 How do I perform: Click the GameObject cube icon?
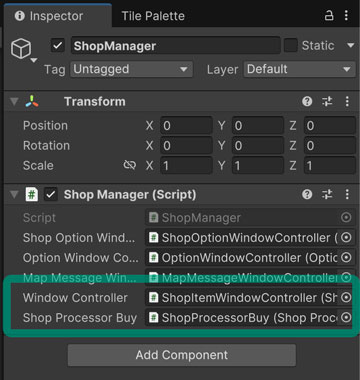[x=21, y=49]
